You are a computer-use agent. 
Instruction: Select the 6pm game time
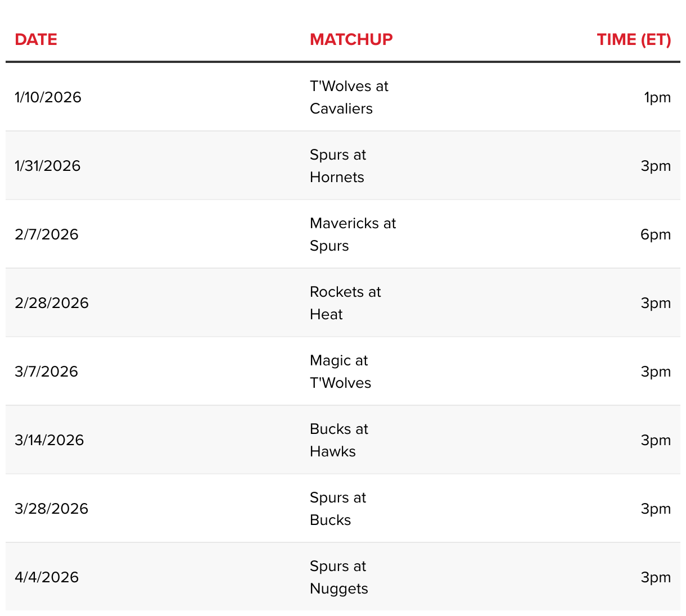656,235
